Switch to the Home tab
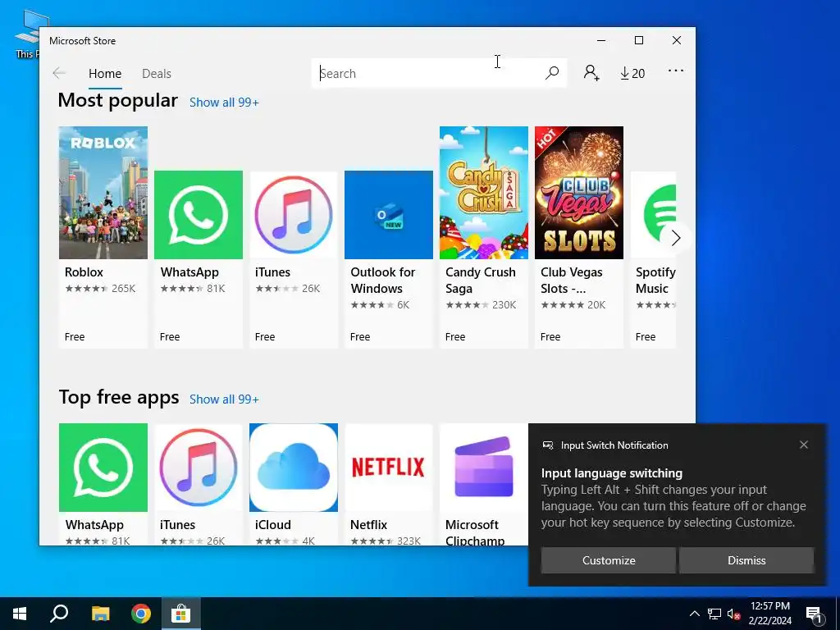Screen dimensions: 840x630 [105, 73]
